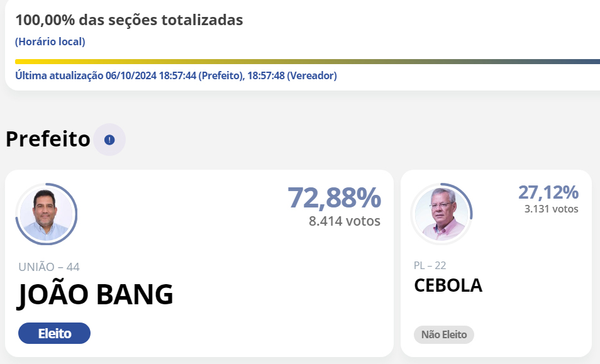The image size is (600, 364).
Task: Click the blue Eleito badge
Action: (x=54, y=333)
